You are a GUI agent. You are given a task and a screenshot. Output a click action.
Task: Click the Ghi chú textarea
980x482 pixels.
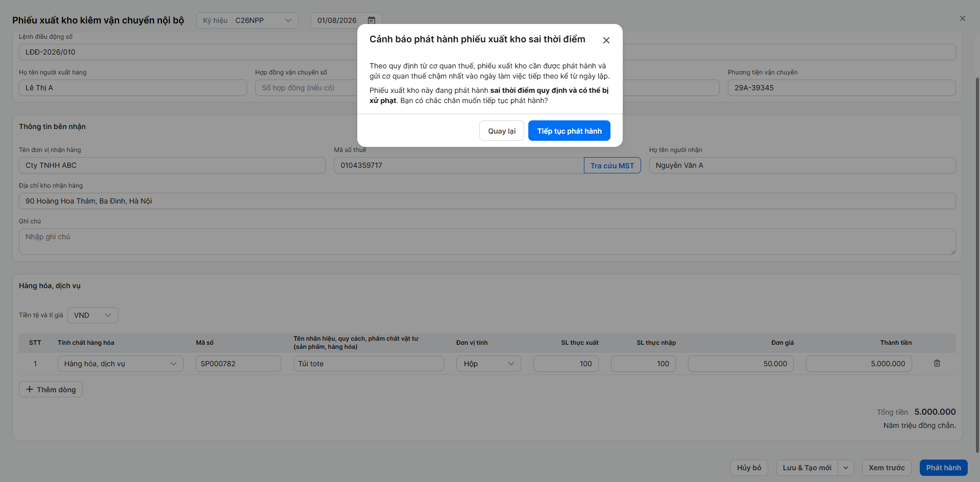[x=487, y=242]
